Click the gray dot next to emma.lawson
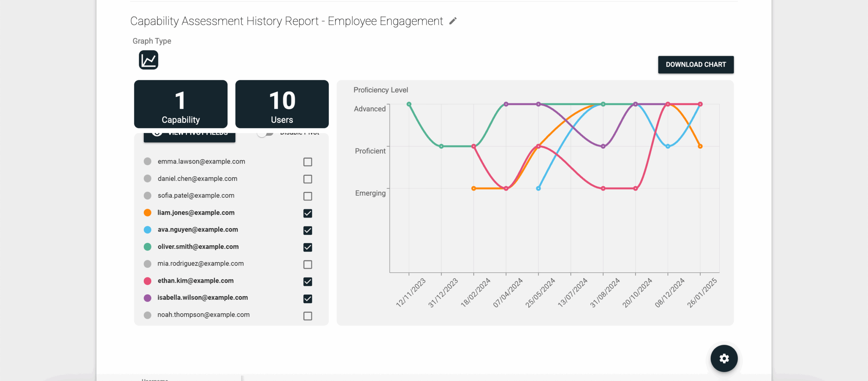This screenshot has width=868, height=381. point(147,162)
